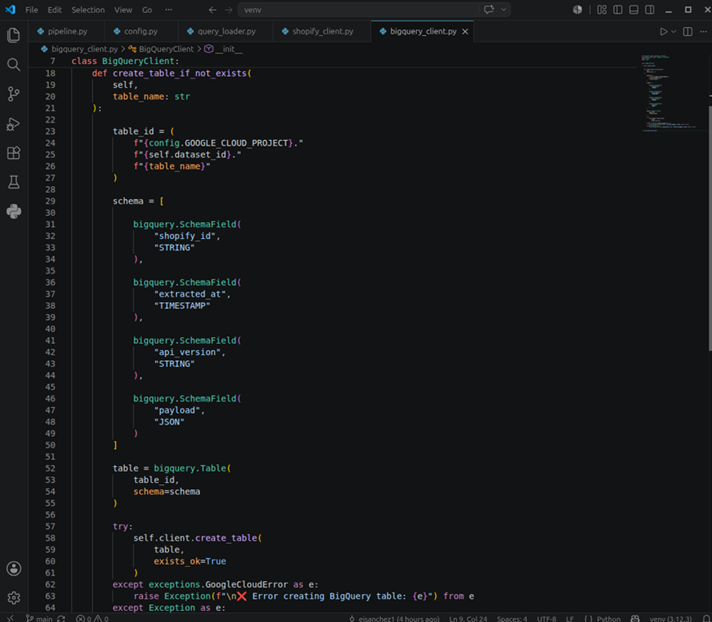Open the chat dropdown arrow beside Copilot
Image resolution: width=712 pixels, height=622 pixels.
[x=504, y=10]
